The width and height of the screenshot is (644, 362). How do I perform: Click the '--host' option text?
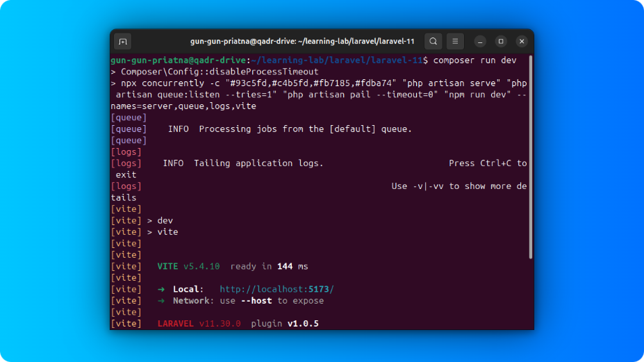pos(256,301)
